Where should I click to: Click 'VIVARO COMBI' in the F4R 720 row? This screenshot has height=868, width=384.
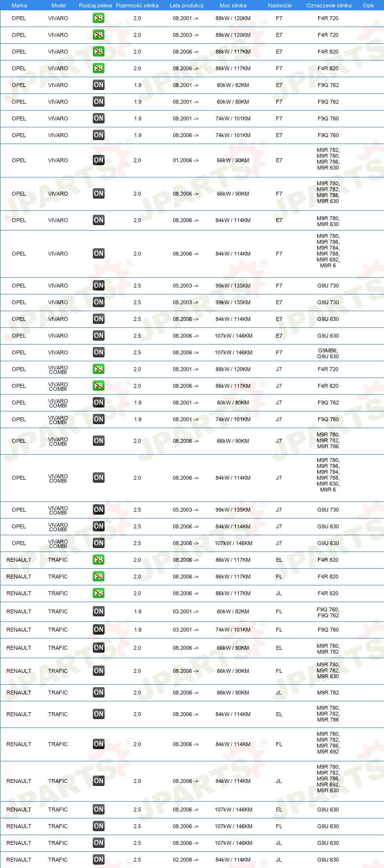[58, 370]
